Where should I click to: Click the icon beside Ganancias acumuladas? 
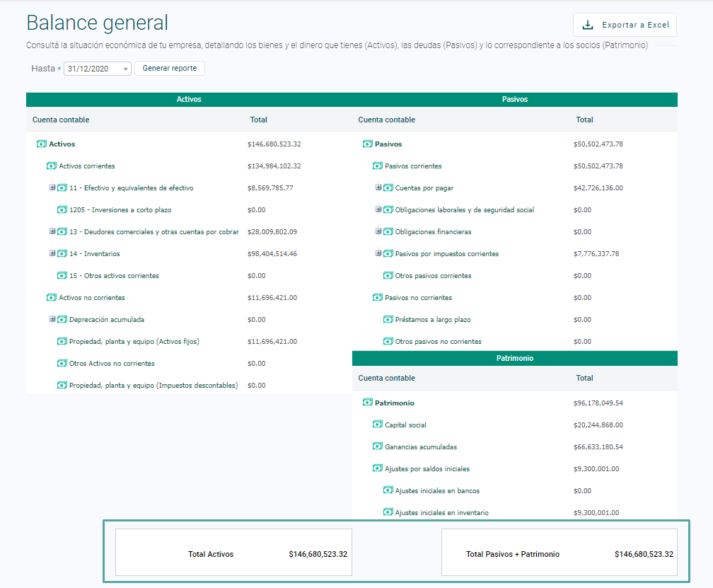378,446
